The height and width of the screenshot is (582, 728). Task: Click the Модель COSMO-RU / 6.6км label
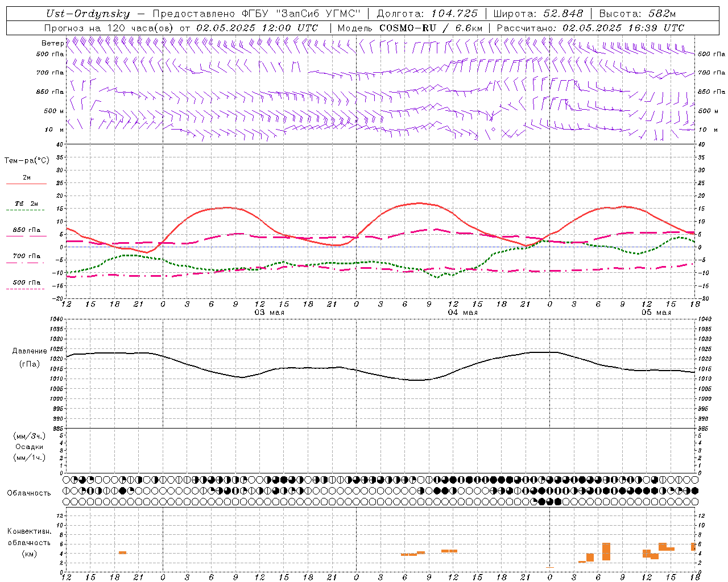coord(410,28)
